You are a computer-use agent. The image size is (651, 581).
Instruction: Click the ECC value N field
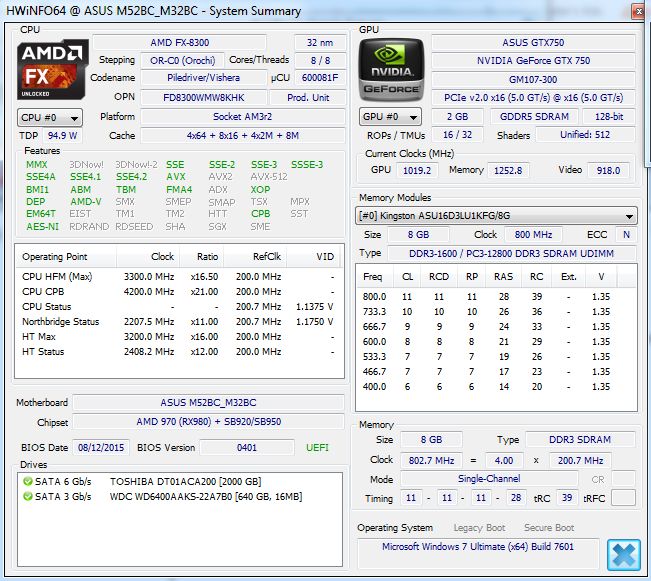626,235
